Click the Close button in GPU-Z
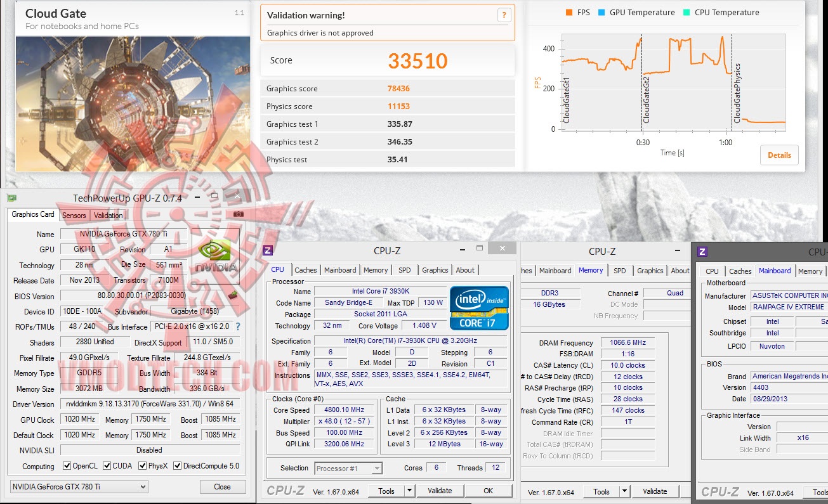This screenshot has height=504, width=828. (x=222, y=487)
